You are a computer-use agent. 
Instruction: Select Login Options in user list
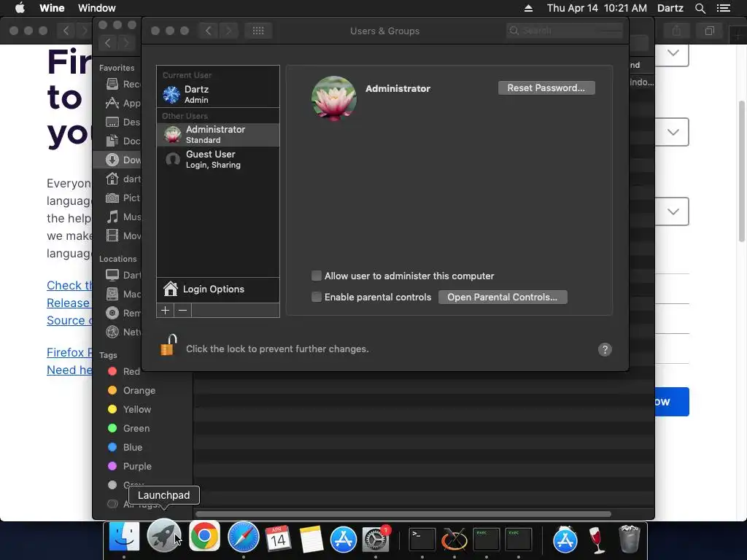[x=217, y=289]
